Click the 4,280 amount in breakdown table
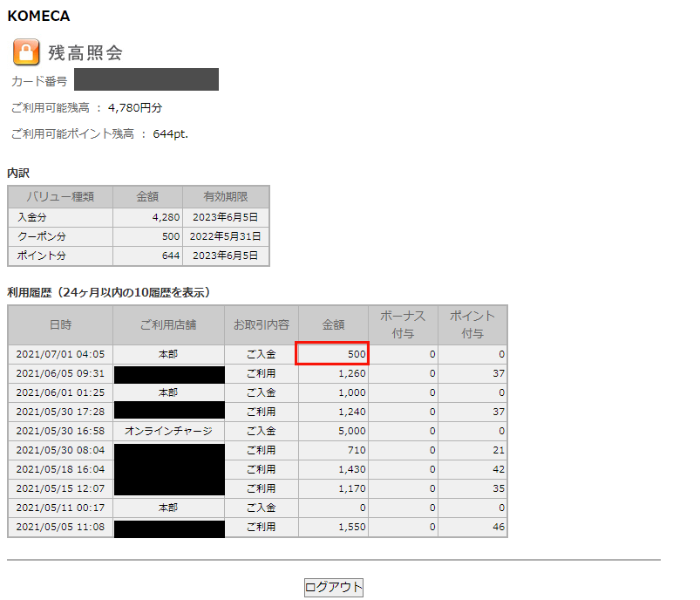 click(x=167, y=217)
